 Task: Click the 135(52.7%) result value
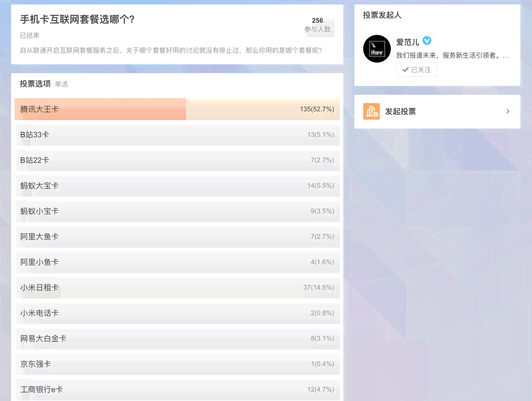click(317, 109)
